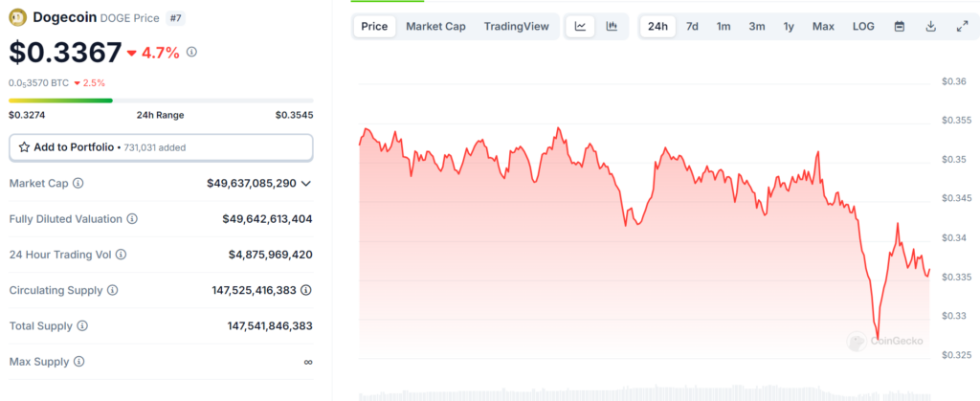Click the $0.3545 range high value
The width and height of the screenshot is (980, 401).
[295, 115]
